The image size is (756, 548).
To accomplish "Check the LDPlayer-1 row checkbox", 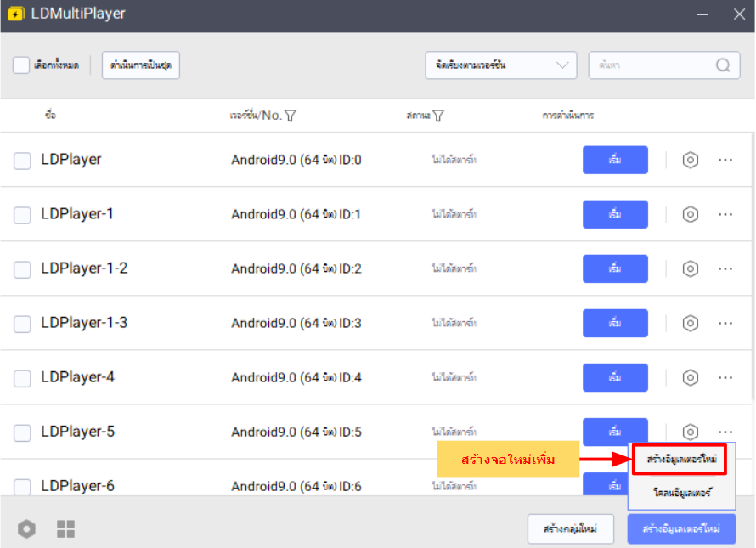I will pos(22,215).
